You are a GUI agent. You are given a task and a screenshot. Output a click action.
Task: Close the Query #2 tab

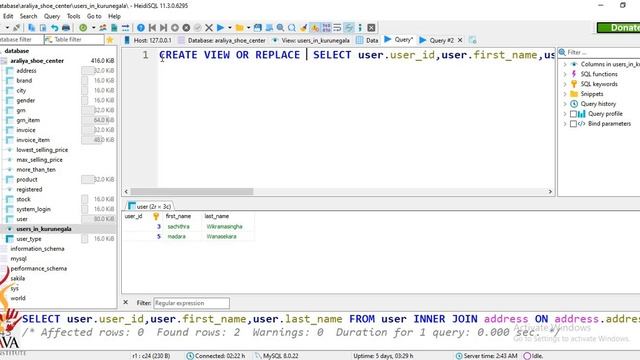460,40
